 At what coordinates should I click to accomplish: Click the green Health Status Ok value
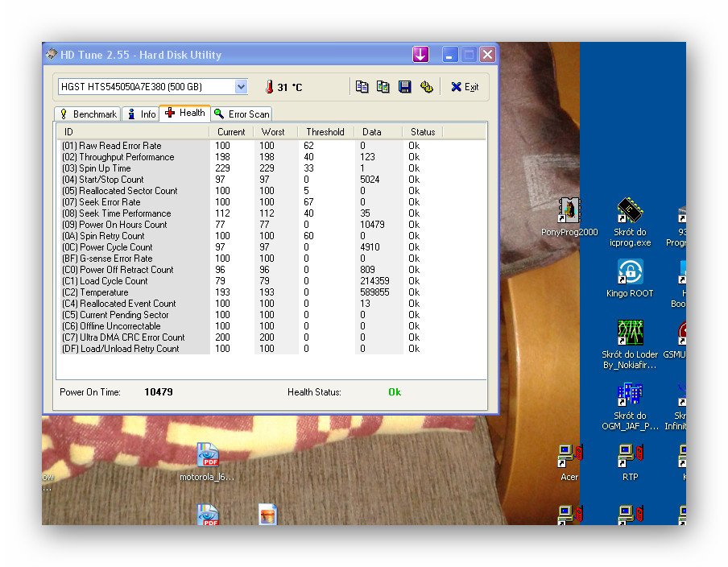point(395,392)
